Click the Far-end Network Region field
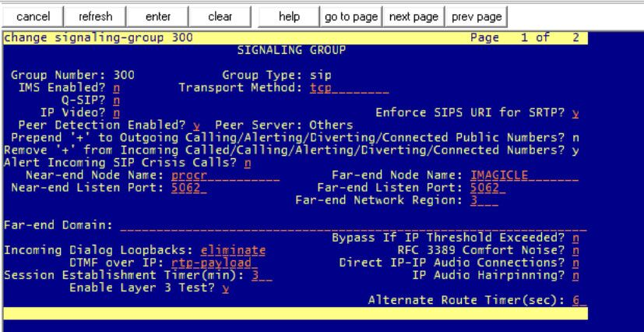The width and height of the screenshot is (644, 332). coord(484,200)
